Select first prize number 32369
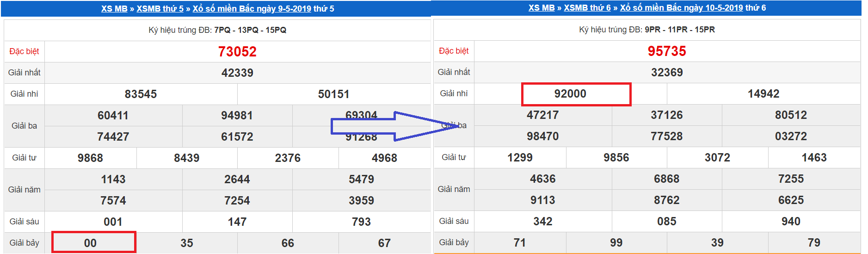Screen dimensions: 868x254 666,72
